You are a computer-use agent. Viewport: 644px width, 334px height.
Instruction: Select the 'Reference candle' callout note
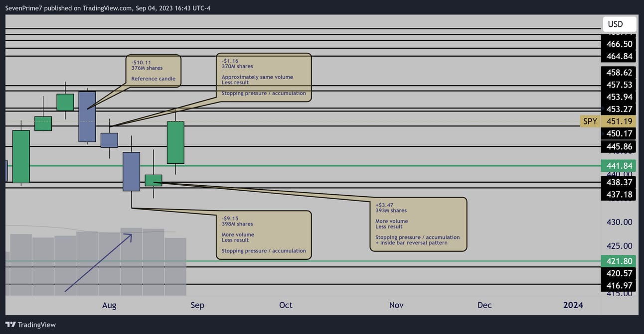pos(154,71)
